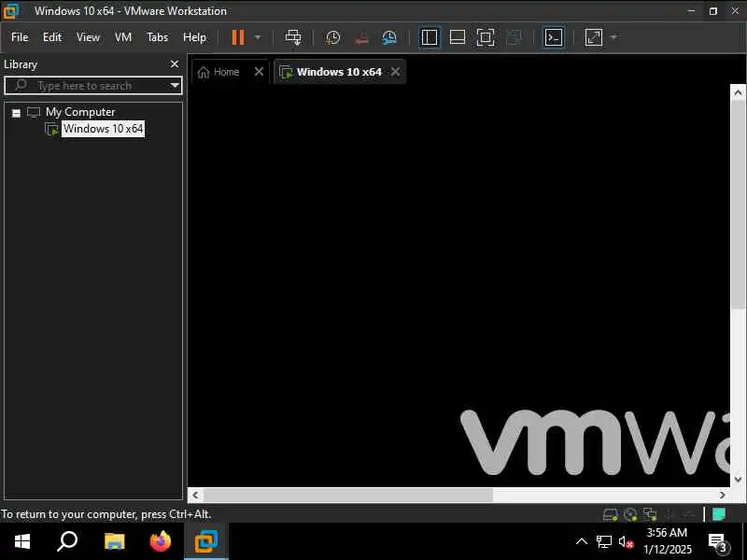
Task: Click the vertical scrollbar down arrow
Action: [738, 479]
